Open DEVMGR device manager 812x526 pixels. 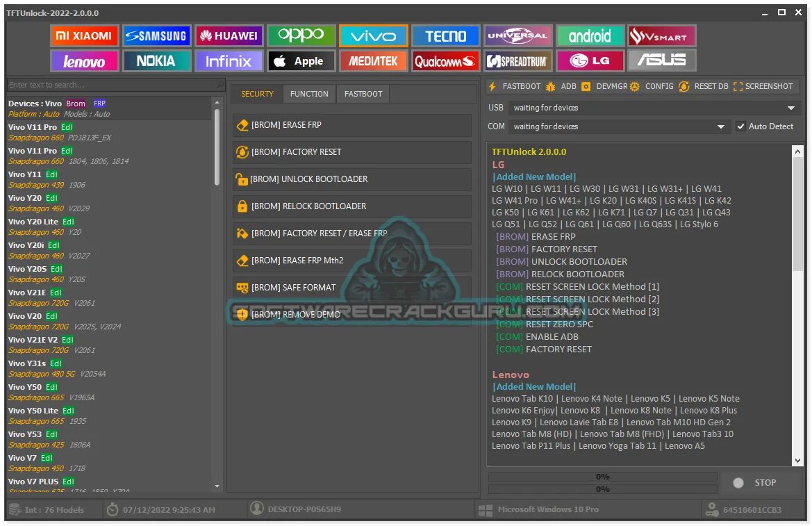[x=604, y=87]
